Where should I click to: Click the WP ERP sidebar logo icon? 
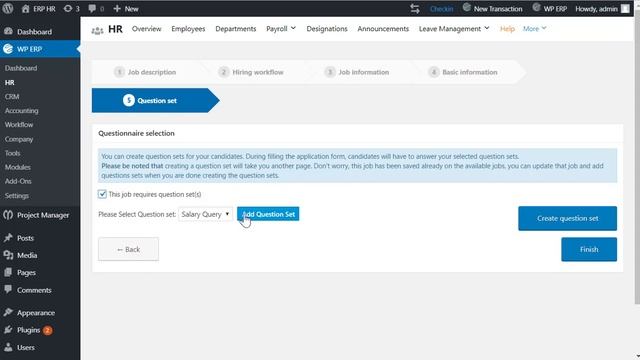[8, 49]
